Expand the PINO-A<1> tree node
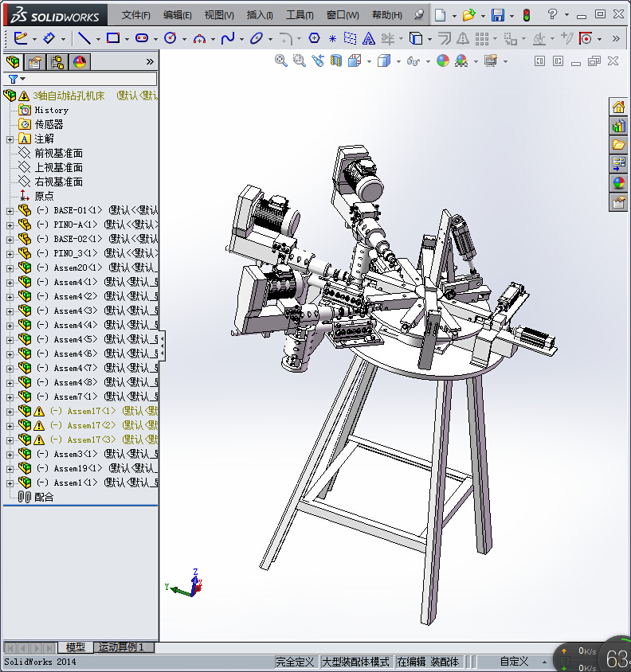 click(10, 225)
